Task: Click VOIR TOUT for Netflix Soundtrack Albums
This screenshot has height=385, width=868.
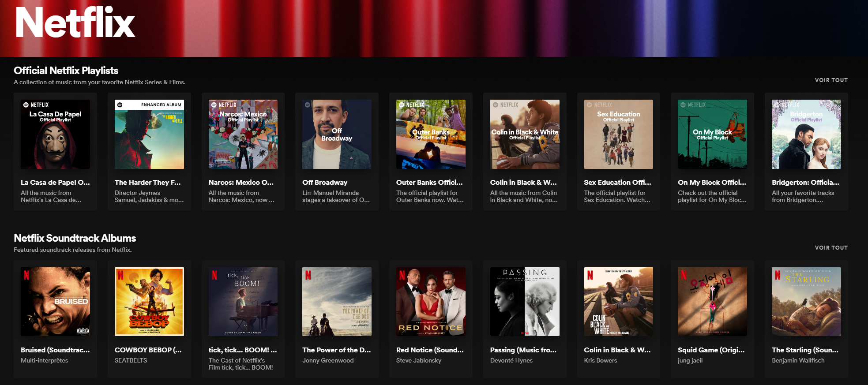Action: pos(831,248)
